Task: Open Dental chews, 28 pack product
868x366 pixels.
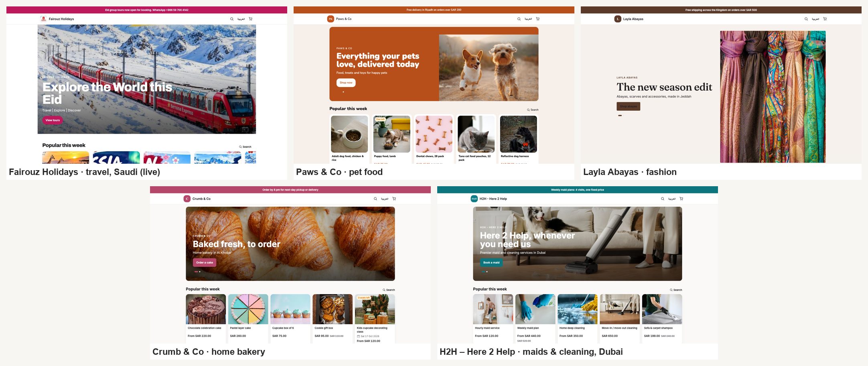Action: pyautogui.click(x=434, y=139)
